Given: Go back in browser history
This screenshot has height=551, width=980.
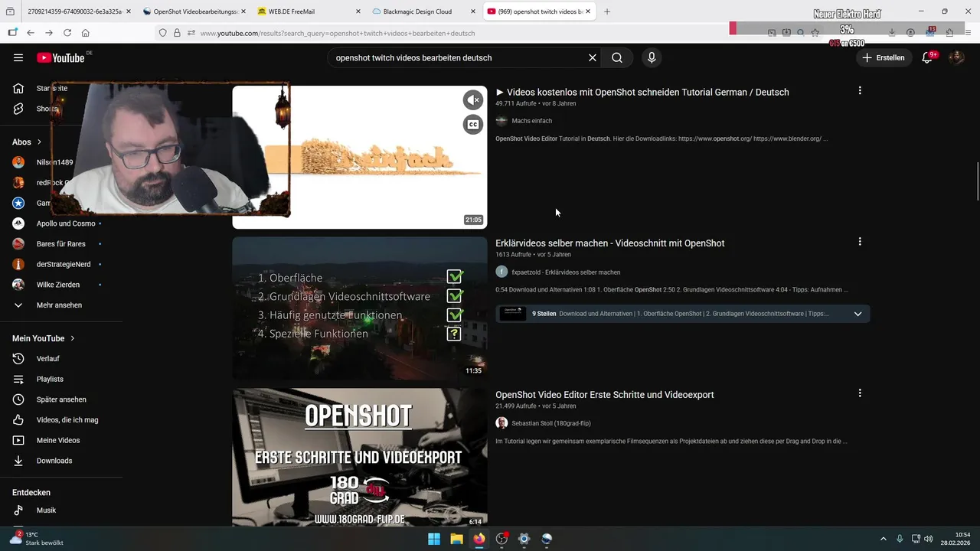Looking at the screenshot, I should tap(31, 33).
